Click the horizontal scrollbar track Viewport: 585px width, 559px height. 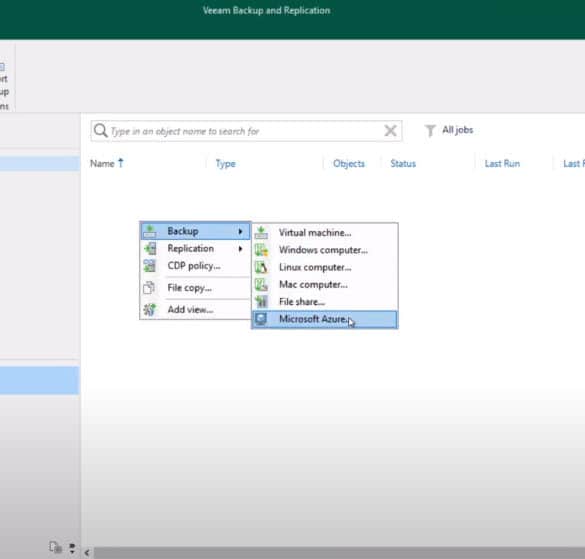coord(339,553)
